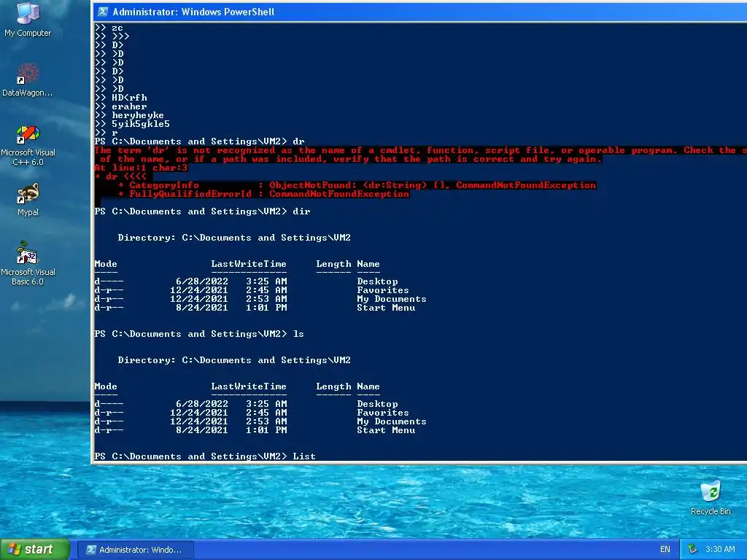The width and height of the screenshot is (747, 560).
Task: Select the Microsoft Visual Basic 6.0 shortcut
Action: point(28,263)
